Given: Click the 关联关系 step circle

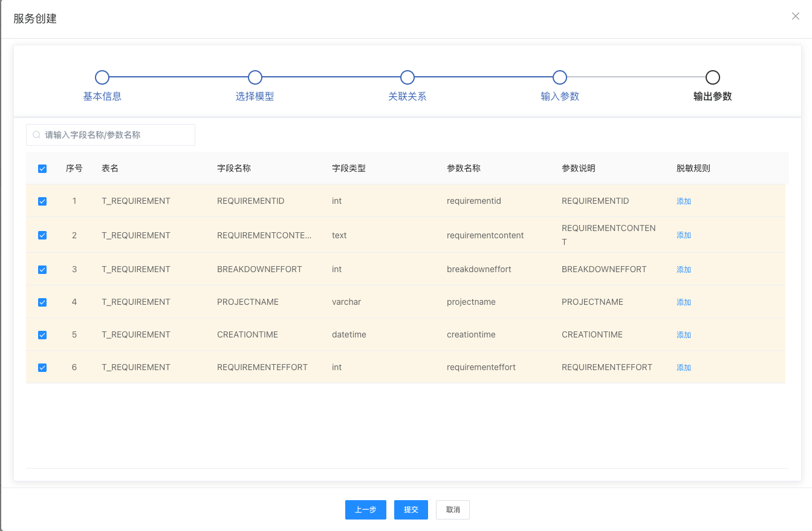Looking at the screenshot, I should point(408,77).
